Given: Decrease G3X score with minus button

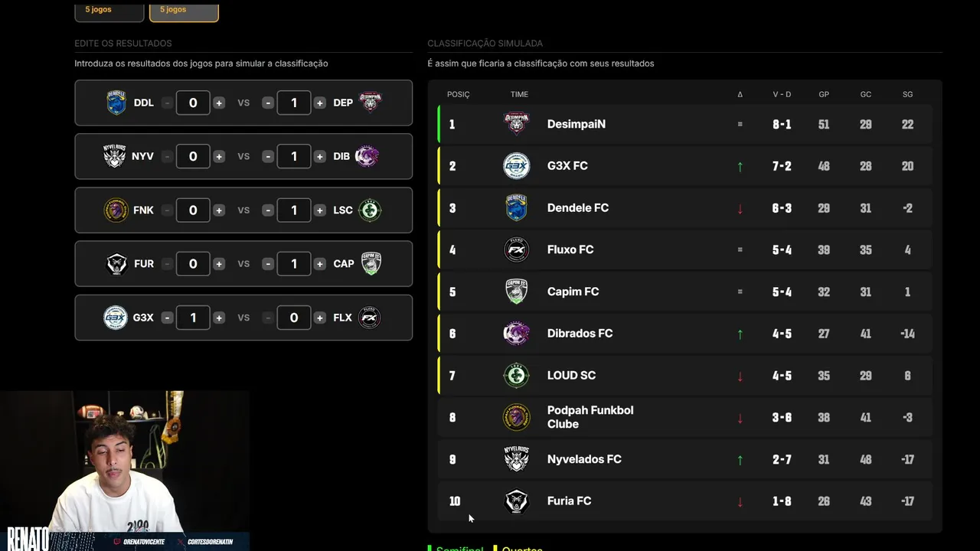Looking at the screenshot, I should point(167,318).
